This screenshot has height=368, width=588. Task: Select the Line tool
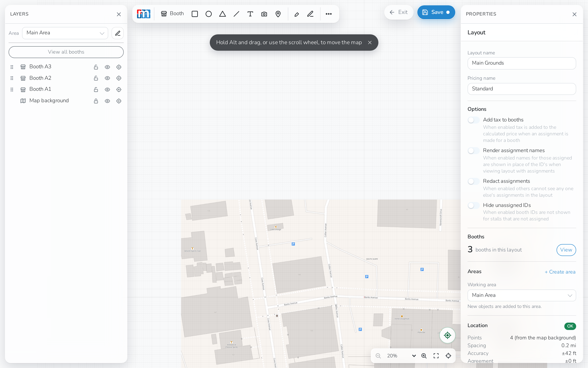pos(236,14)
